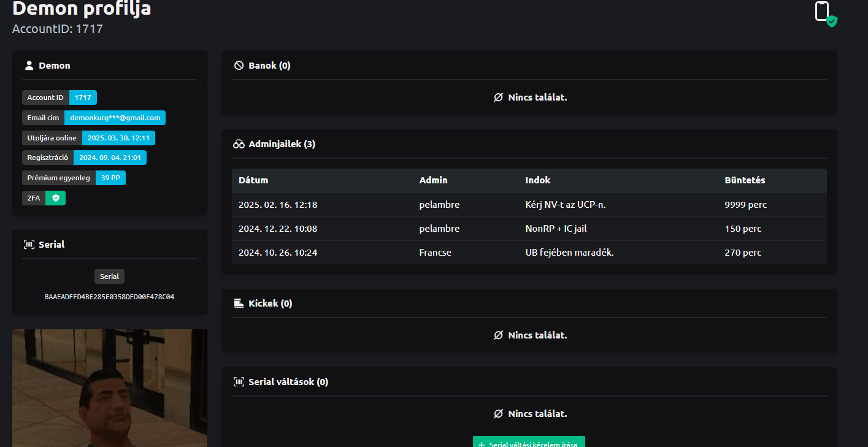The image size is (868, 447).
Task: Click the 39 PP premium balance badge
Action: click(110, 178)
